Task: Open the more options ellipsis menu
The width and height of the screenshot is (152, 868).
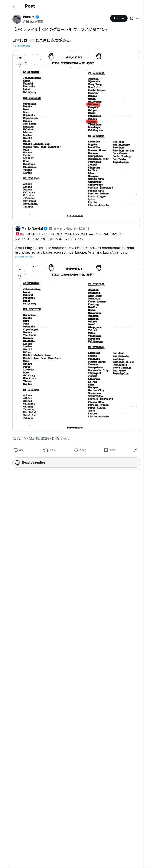Action: 138,18
